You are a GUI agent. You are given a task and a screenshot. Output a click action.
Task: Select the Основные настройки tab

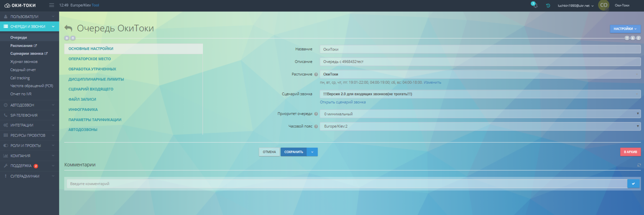133,49
